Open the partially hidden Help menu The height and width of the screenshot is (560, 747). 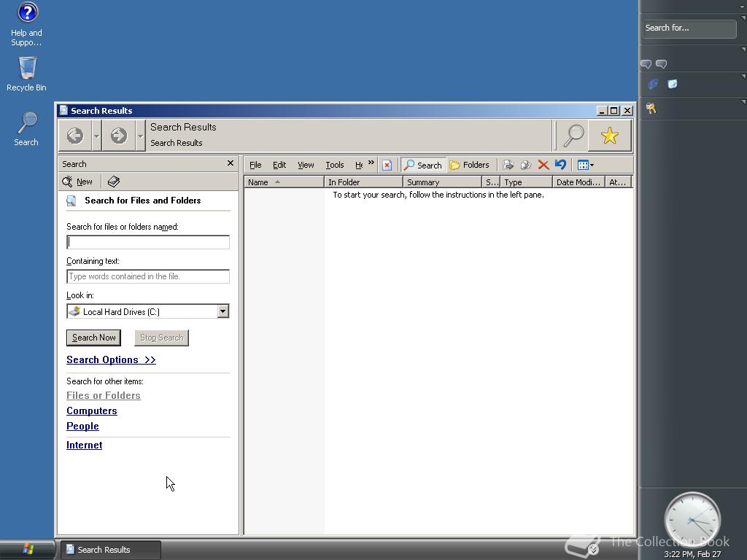(359, 165)
